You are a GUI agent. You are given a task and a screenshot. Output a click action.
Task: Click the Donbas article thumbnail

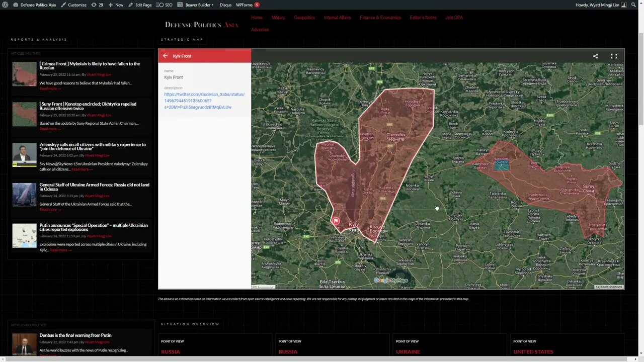25,344
